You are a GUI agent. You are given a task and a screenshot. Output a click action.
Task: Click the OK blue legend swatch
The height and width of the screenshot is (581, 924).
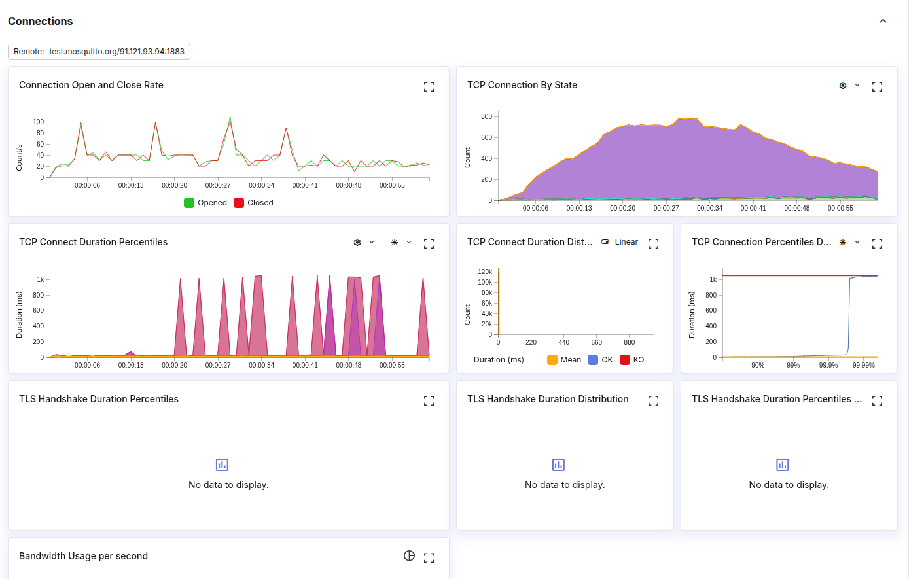point(593,360)
